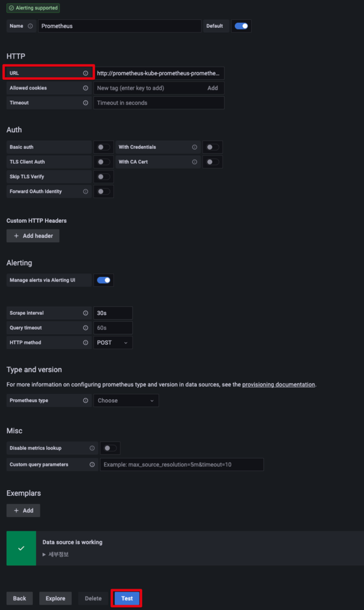Click the Delete button
364x610 pixels.
click(93, 599)
